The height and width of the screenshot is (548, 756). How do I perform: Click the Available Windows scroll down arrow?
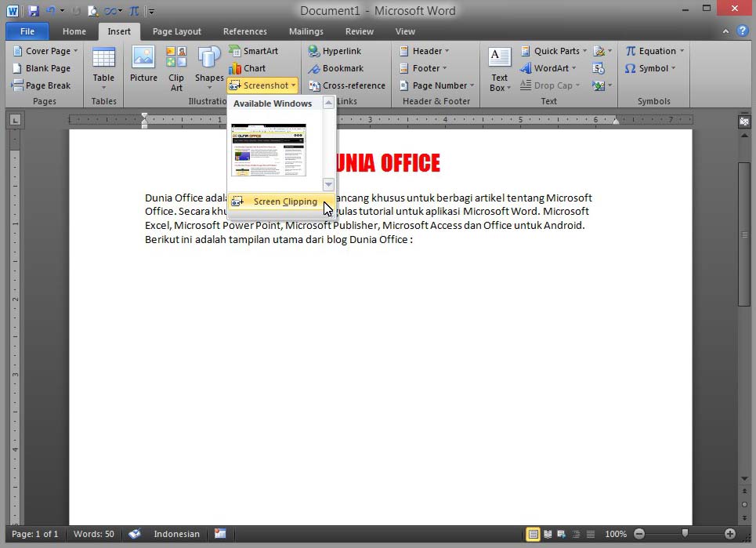click(x=328, y=184)
